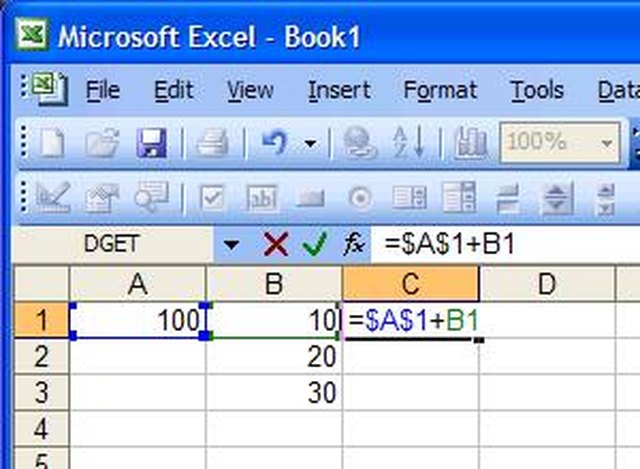Viewport: 640px width, 469px height.
Task: Click the Design Mode ruler icon
Action: (x=53, y=197)
